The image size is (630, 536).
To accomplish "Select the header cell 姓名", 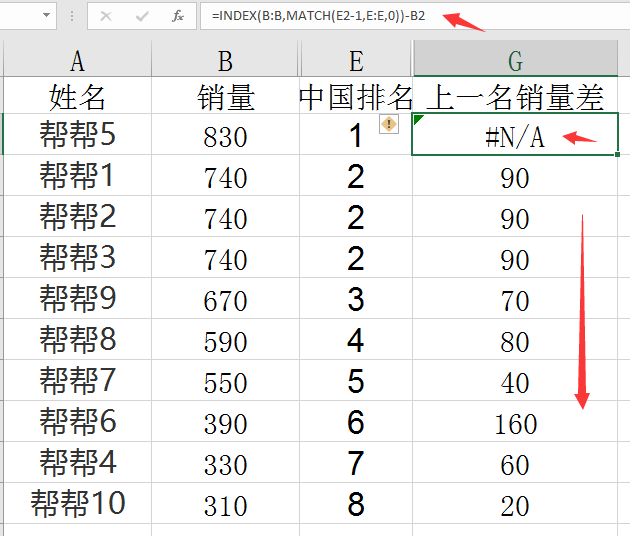I will pos(78,96).
